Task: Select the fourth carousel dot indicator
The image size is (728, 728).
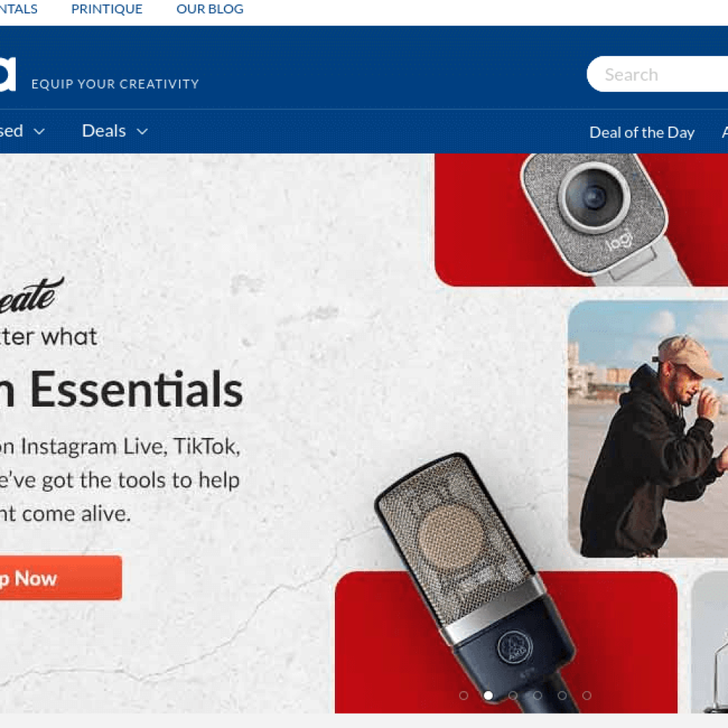Action: tap(537, 695)
